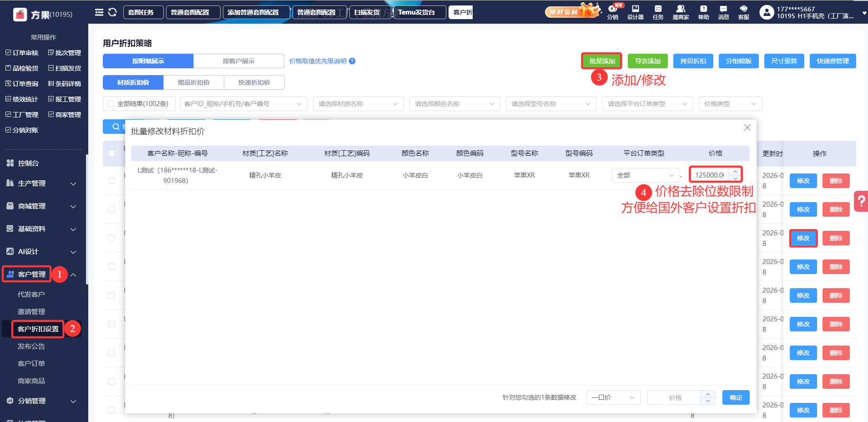Open 分销对账 shortcut in the sidebar
The height and width of the screenshot is (422, 868).
[x=22, y=130]
